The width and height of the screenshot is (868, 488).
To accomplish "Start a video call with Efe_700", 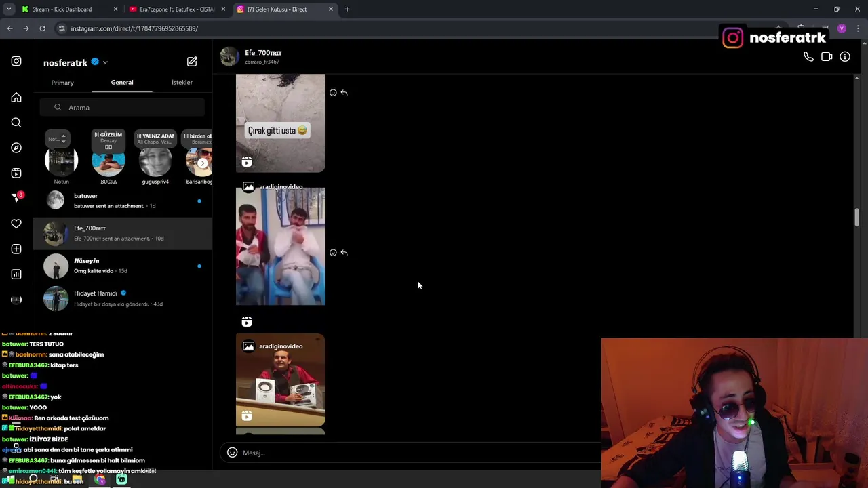I will click(827, 57).
